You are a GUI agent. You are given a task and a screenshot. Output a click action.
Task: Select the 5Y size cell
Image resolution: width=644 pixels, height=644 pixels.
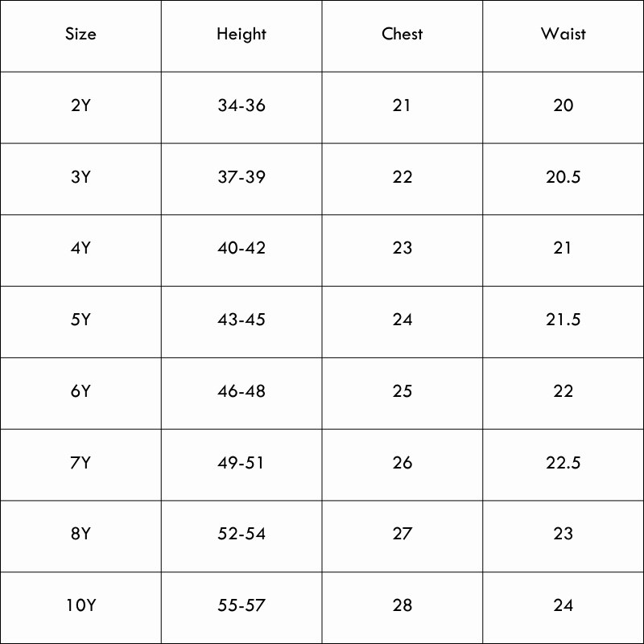pos(80,320)
